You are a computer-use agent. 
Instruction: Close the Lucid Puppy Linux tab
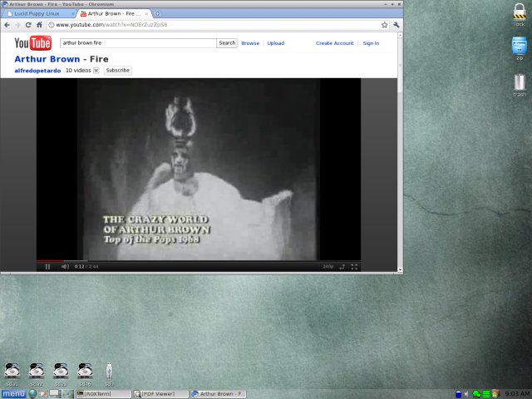tap(72, 14)
